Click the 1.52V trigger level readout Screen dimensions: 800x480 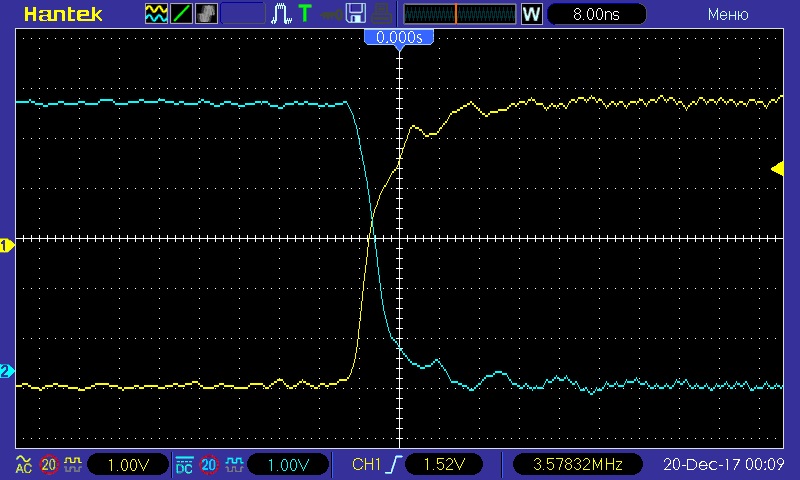point(444,464)
